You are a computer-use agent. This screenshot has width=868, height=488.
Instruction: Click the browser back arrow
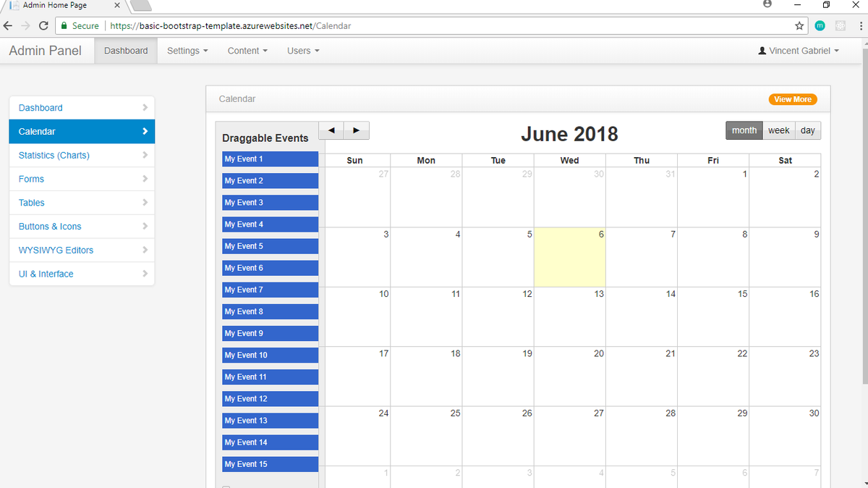(8, 25)
